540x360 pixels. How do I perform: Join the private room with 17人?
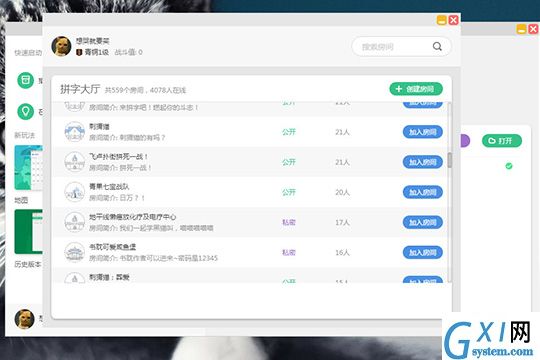pos(423,222)
